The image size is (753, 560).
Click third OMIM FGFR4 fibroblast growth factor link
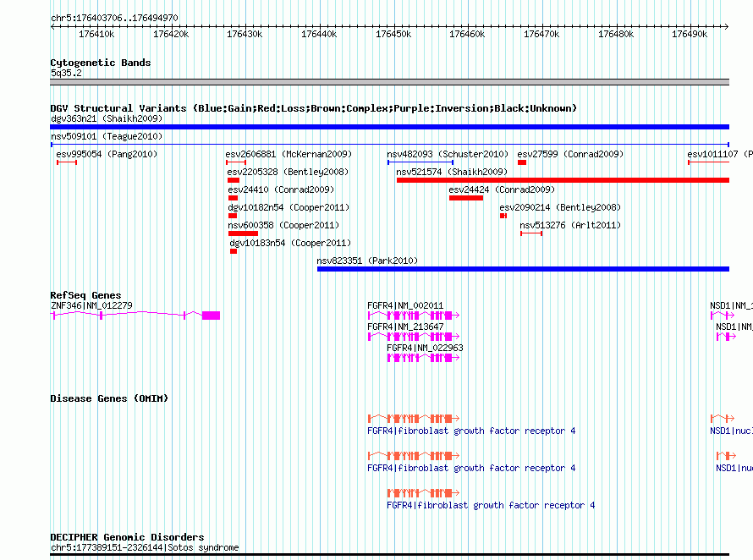491,505
